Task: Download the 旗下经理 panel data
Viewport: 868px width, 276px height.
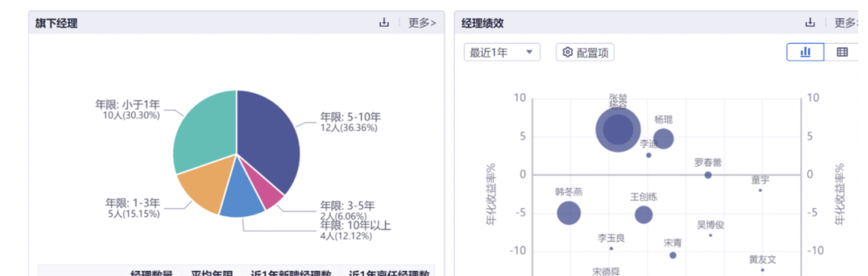Action: pyautogui.click(x=384, y=23)
